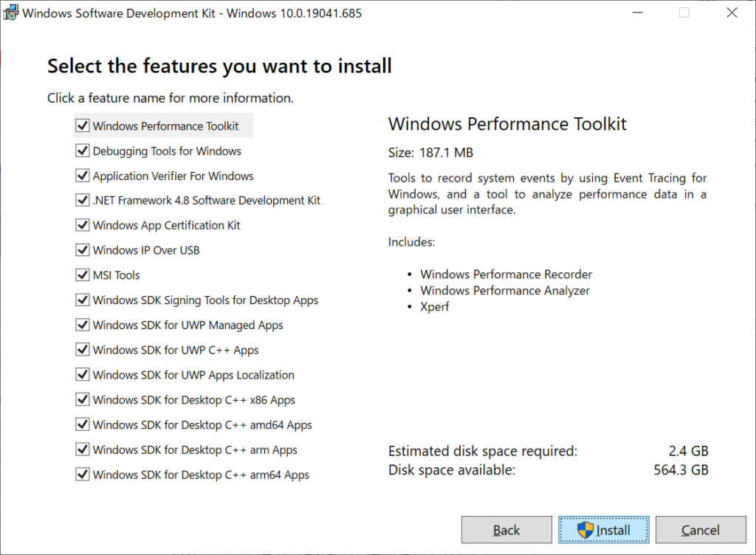Screen dimensions: 756x555
Task: Select the MSI Tools feature name for details
Action: (x=118, y=275)
